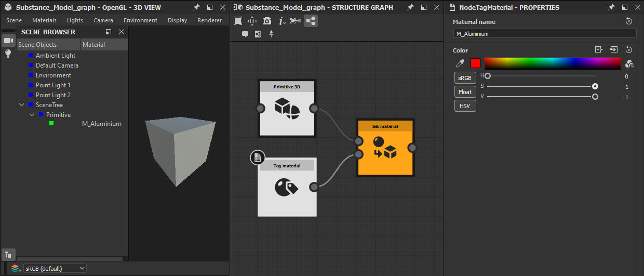The width and height of the screenshot is (644, 276).
Task: Open the sRGB (default) color space dropdown
Action: click(55, 268)
